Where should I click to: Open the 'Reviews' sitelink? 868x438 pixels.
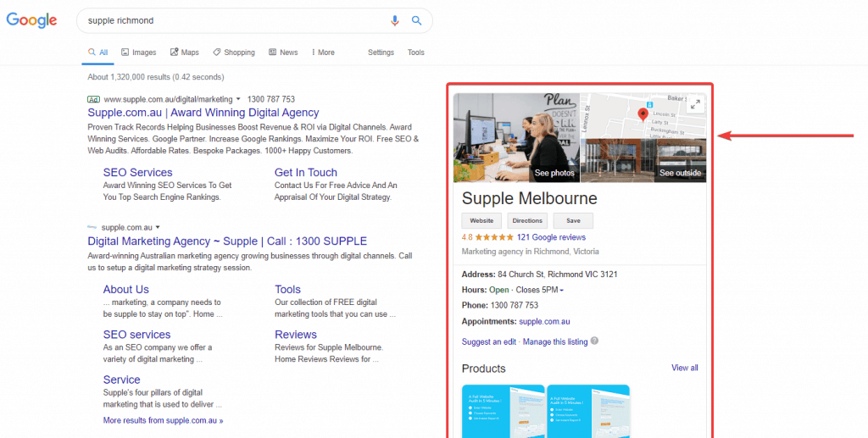(296, 335)
